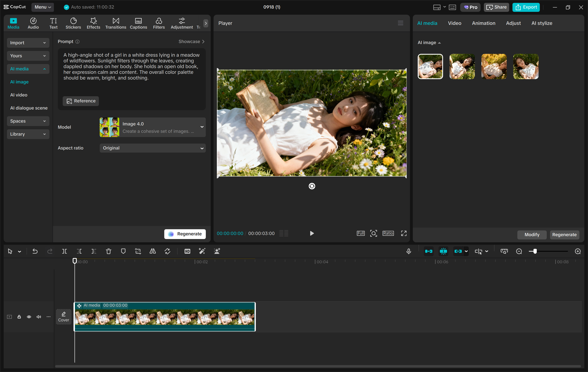Click the Undo arrow in timeline toolbar

click(35, 251)
